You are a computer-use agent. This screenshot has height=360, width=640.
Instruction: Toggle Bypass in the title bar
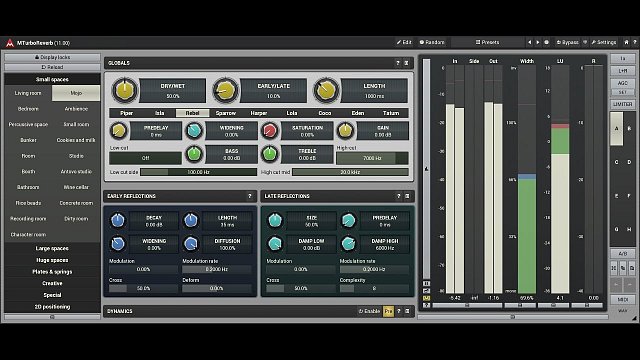568,42
